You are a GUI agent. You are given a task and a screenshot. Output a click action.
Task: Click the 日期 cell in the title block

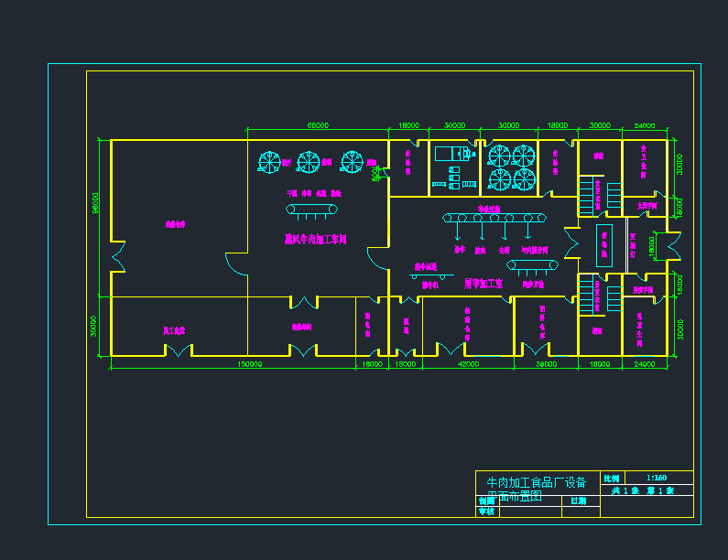(577, 501)
